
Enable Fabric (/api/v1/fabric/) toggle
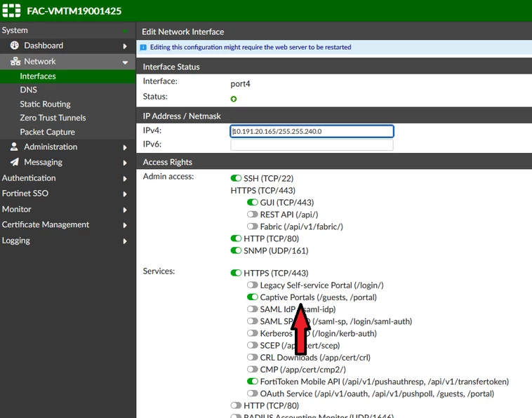click(x=253, y=226)
